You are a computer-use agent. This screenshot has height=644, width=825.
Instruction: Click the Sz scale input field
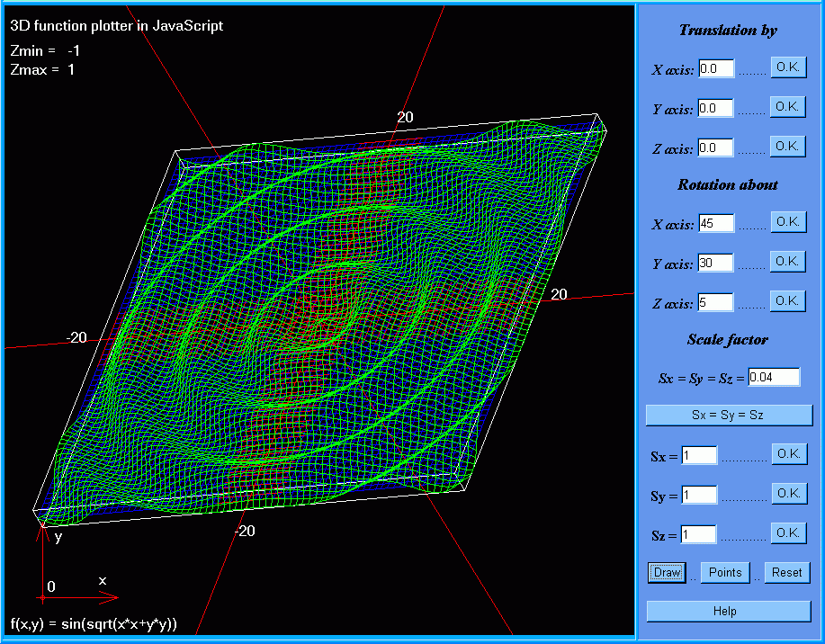pyautogui.click(x=699, y=535)
